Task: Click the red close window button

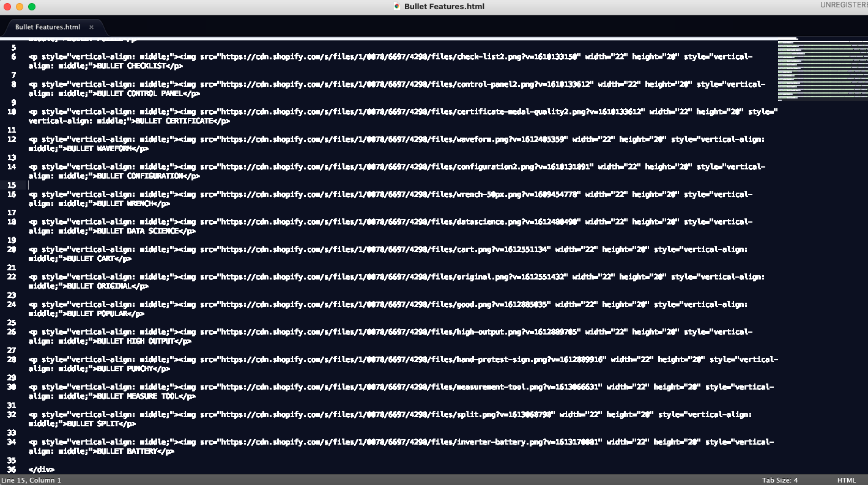Action: (x=7, y=6)
